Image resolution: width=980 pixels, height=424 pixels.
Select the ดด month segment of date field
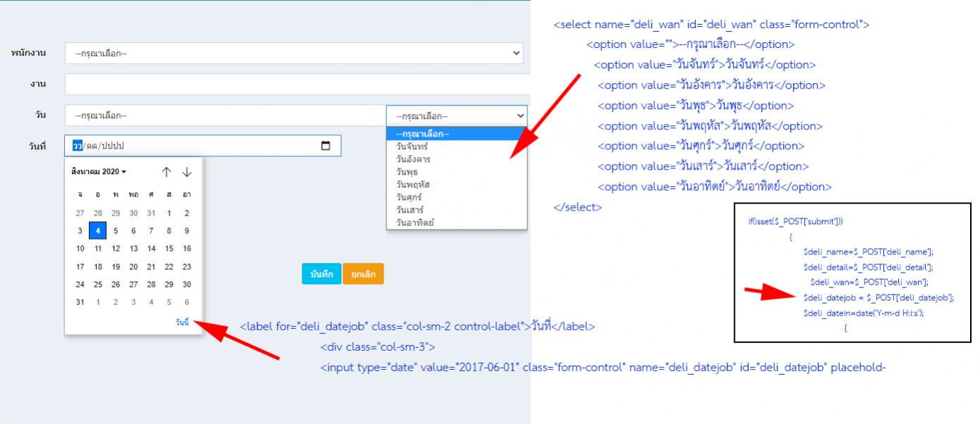click(92, 146)
